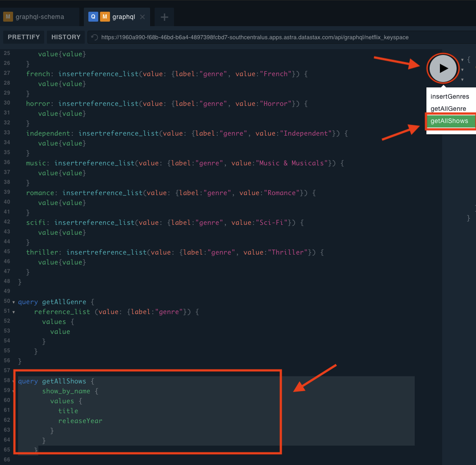Click 'scifi' alias on line 42

36,223
